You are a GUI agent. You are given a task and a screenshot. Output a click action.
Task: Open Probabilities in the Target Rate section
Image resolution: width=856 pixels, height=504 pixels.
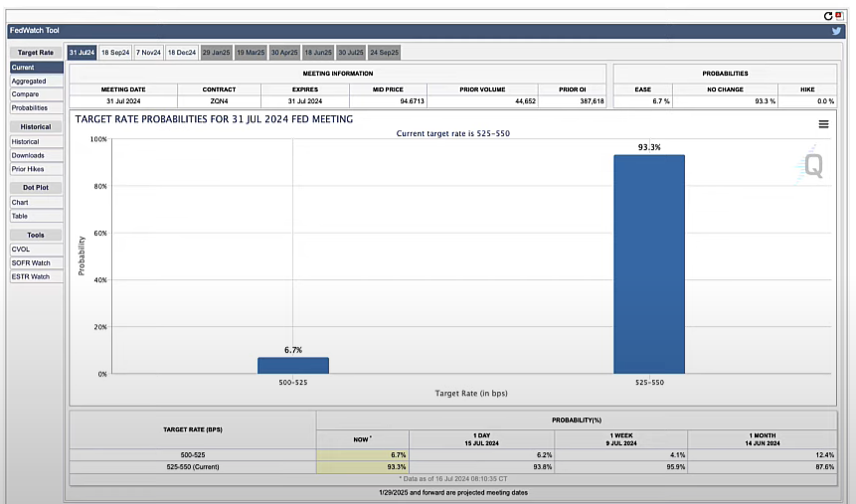tap(30, 107)
